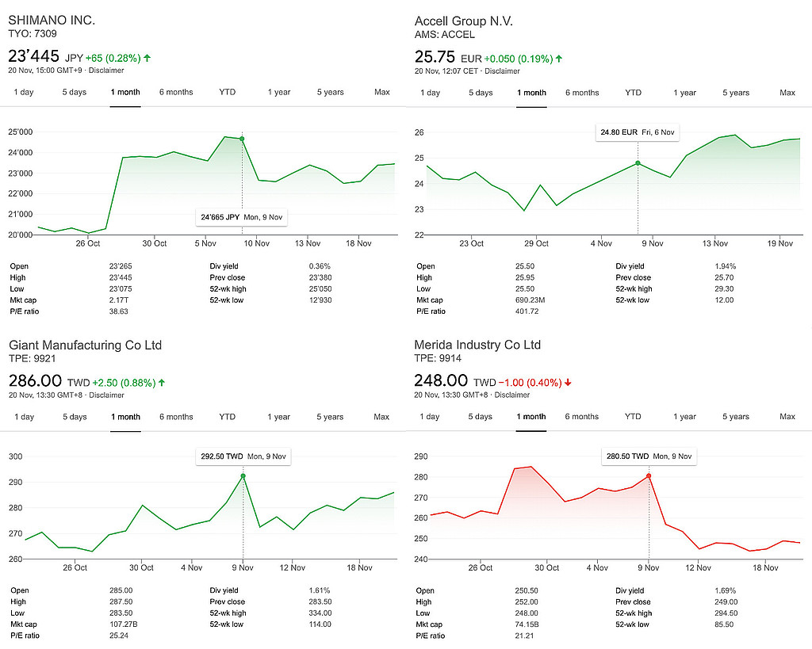Open Disclaimer link under Merida Industry price
This screenshot has height=649, width=812.
coord(511,395)
